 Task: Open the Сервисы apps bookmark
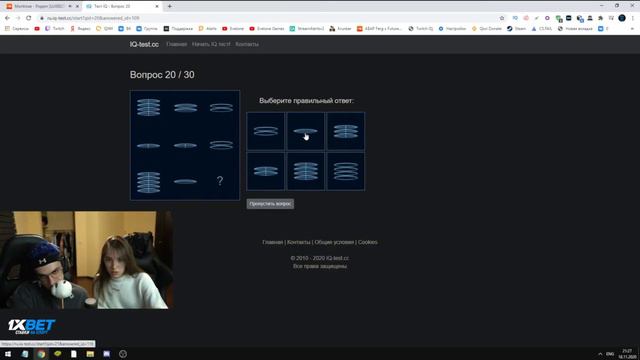pos(17,29)
